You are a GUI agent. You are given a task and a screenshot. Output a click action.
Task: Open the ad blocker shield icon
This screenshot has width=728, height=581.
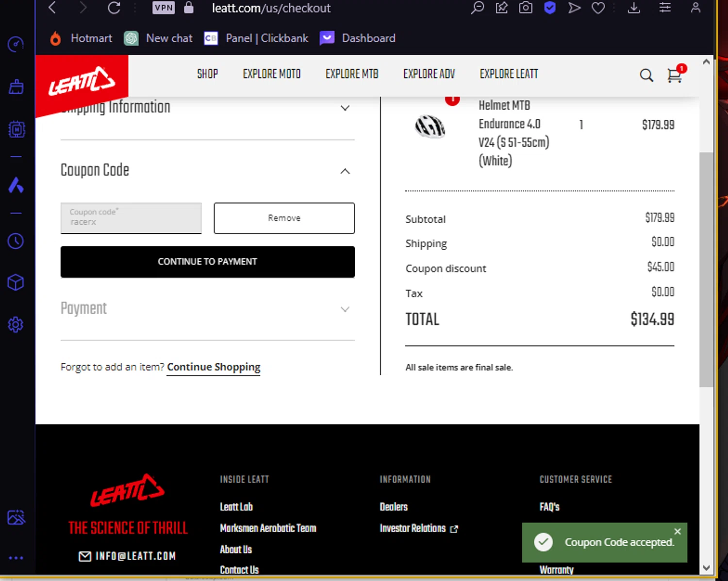tap(550, 8)
